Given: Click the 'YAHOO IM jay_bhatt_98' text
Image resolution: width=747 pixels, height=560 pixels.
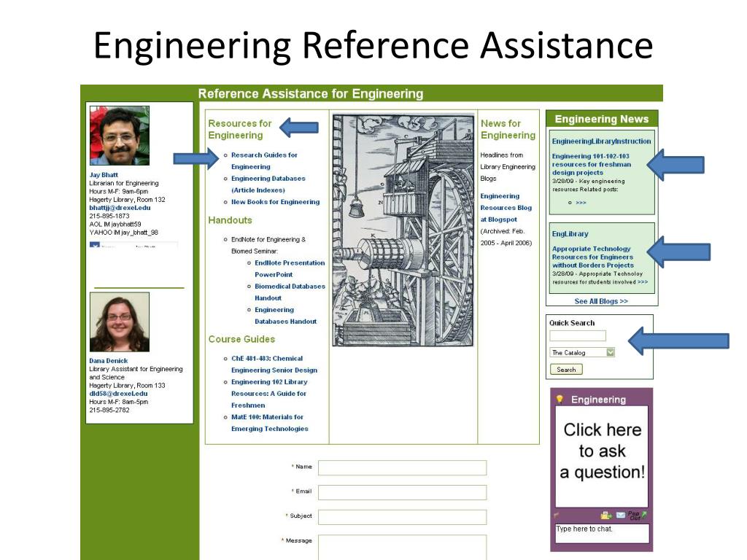Looking at the screenshot, I should pyautogui.click(x=123, y=233).
